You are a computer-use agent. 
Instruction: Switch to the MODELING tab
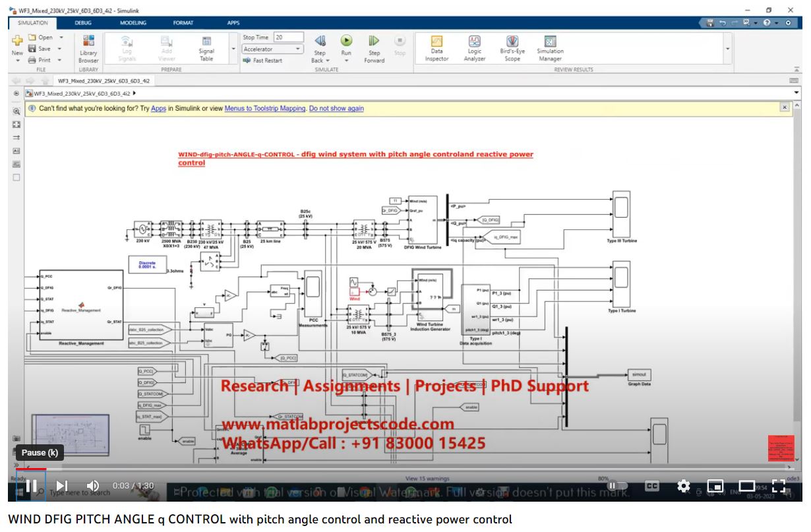click(133, 22)
